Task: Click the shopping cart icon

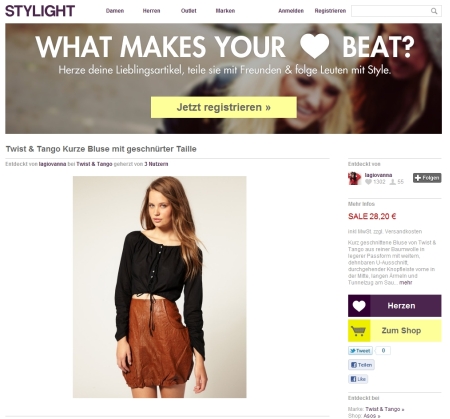Action: (358, 331)
